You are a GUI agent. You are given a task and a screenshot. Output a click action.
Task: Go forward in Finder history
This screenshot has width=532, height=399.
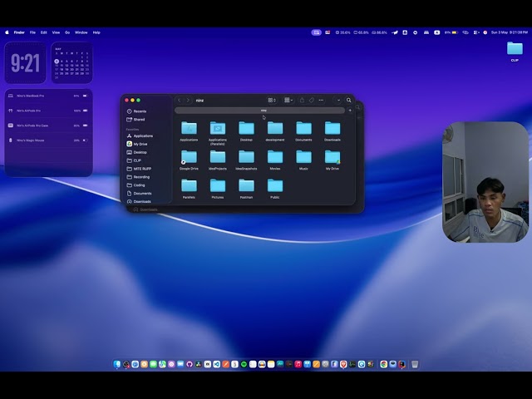pyautogui.click(x=188, y=100)
